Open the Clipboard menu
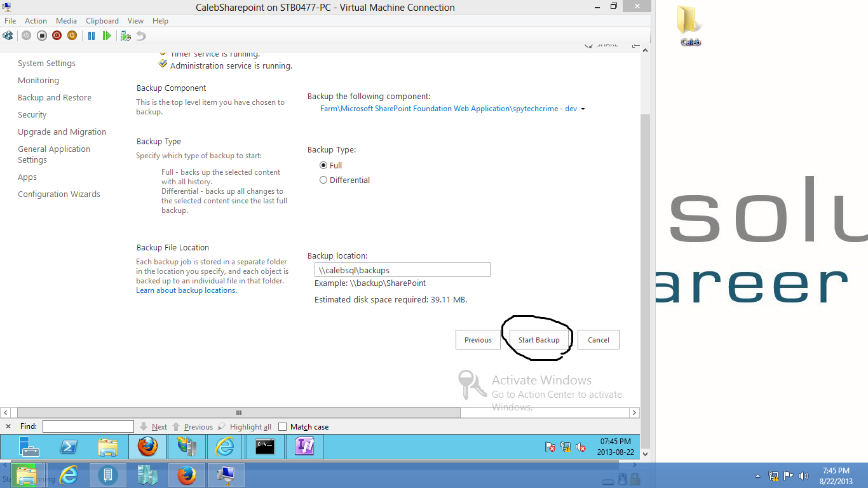868x488 pixels. coord(102,21)
